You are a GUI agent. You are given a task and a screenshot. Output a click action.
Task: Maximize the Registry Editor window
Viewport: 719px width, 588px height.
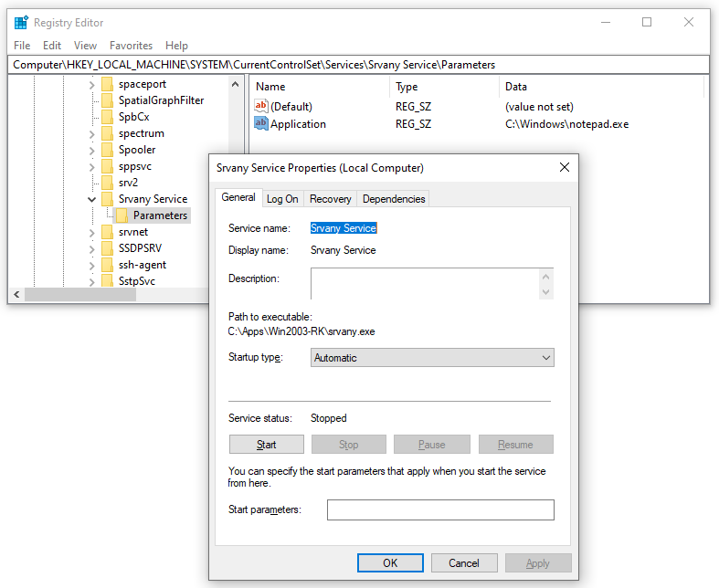(x=647, y=22)
